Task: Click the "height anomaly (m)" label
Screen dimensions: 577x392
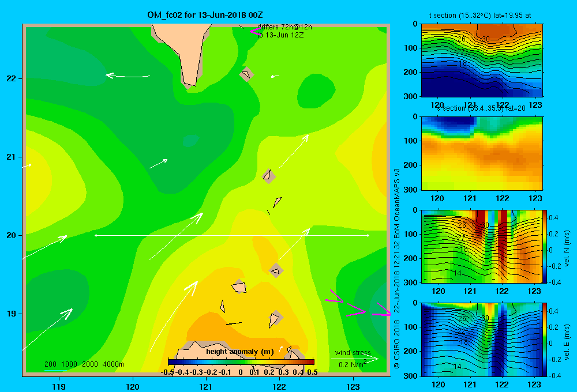Action: (240, 352)
